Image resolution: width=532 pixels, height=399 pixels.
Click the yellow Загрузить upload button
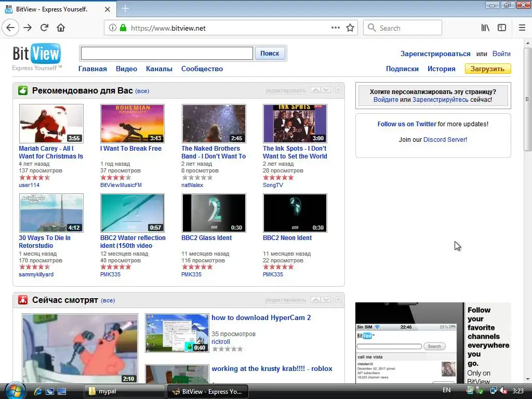coord(487,69)
